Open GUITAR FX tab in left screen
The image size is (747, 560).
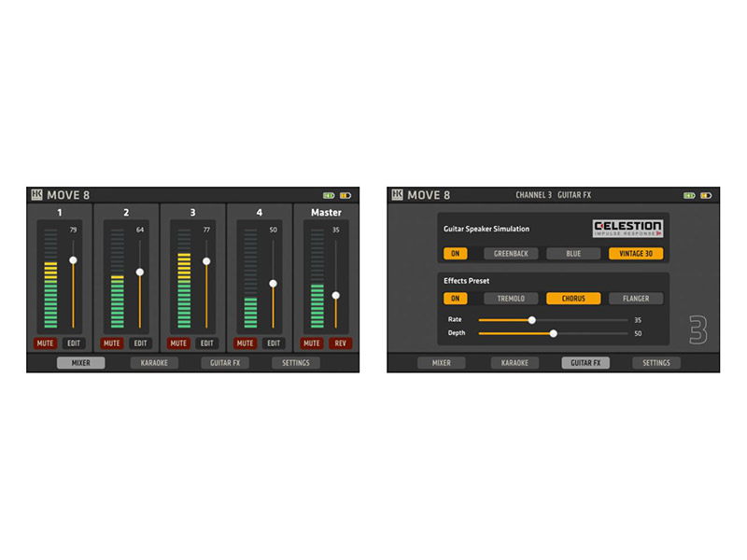(x=225, y=363)
